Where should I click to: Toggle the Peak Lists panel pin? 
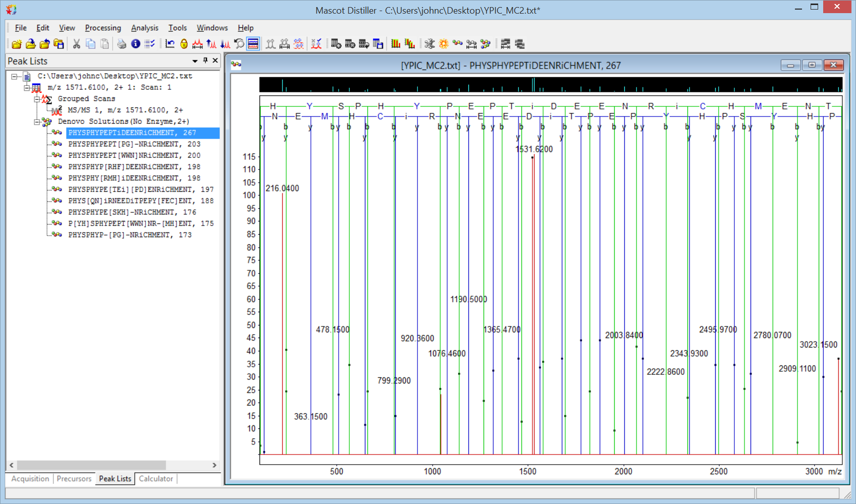[205, 61]
